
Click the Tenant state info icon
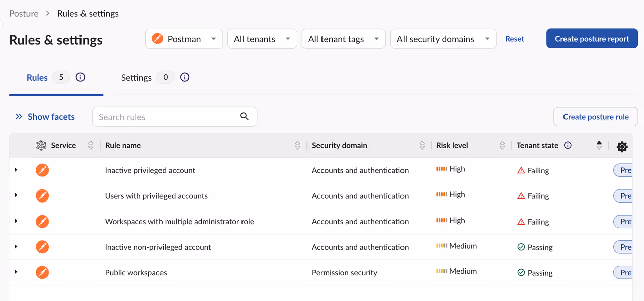[568, 145]
